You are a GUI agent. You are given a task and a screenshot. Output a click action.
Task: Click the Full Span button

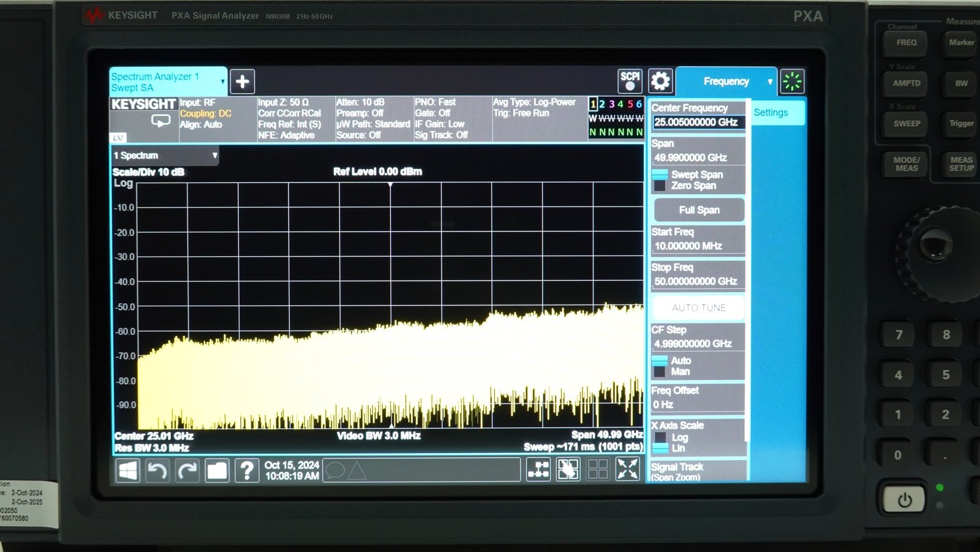pos(699,210)
